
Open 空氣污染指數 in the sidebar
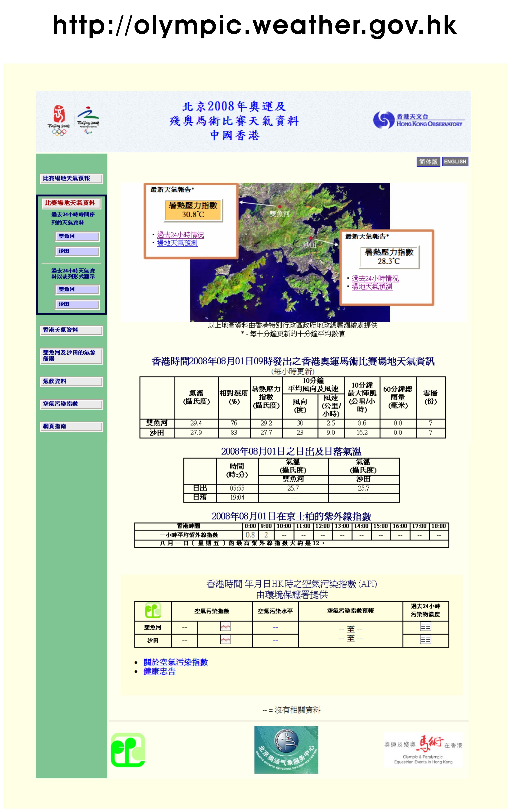tap(72, 404)
